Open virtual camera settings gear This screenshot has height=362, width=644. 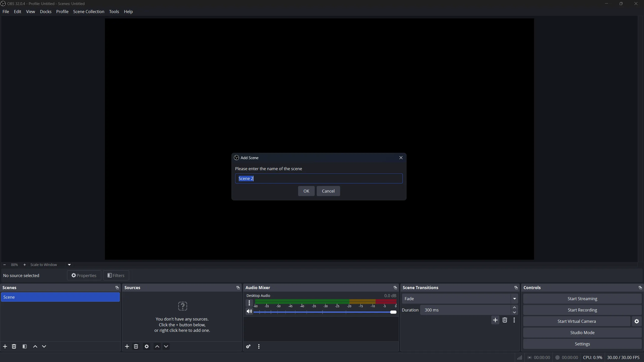click(x=637, y=321)
